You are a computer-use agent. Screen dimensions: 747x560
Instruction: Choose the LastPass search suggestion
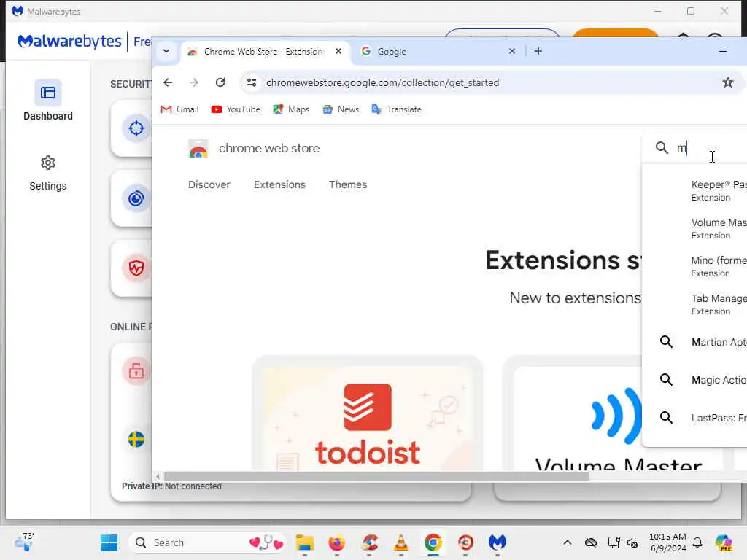coord(695,418)
